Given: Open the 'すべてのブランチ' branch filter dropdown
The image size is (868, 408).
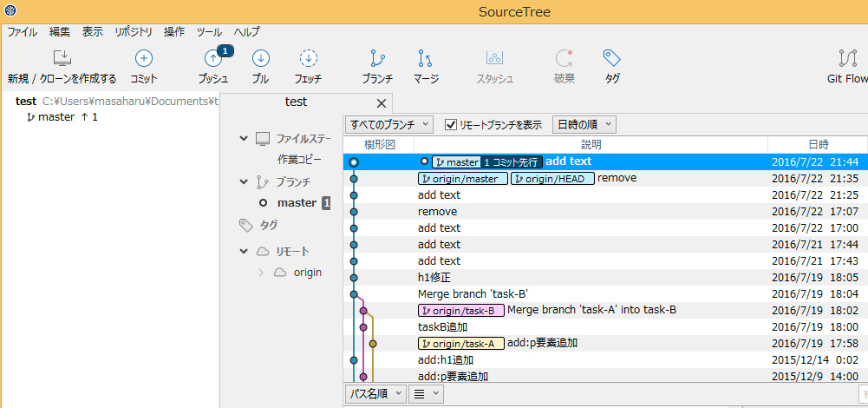Looking at the screenshot, I should (x=389, y=125).
